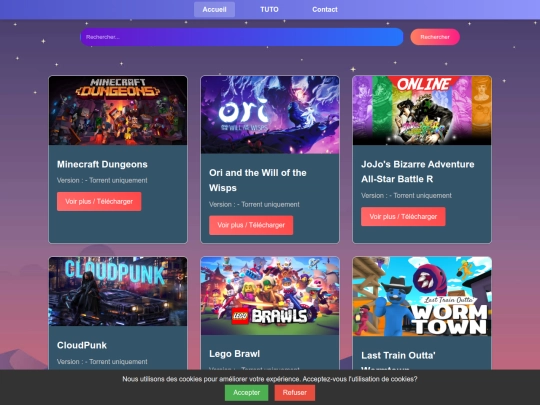
Task: Decline cookies with the Refuser button
Action: pyautogui.click(x=294, y=393)
